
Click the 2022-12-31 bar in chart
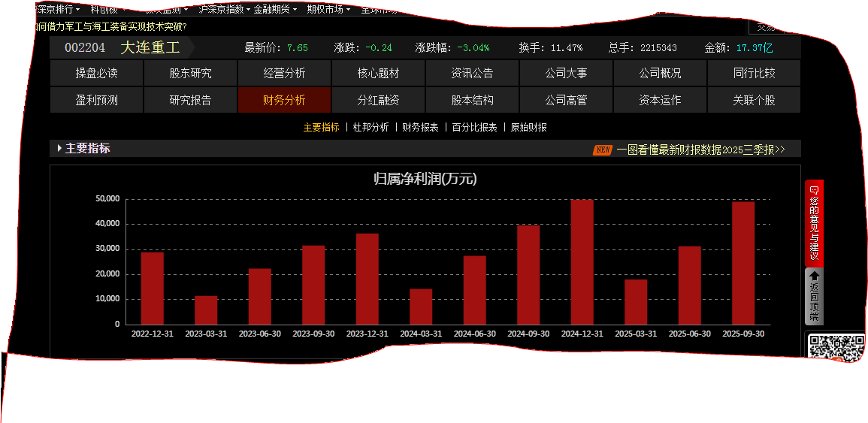pos(153,289)
